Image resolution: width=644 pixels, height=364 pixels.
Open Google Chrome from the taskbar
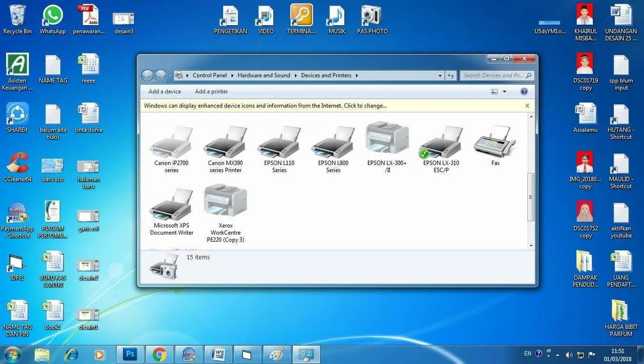(x=160, y=354)
